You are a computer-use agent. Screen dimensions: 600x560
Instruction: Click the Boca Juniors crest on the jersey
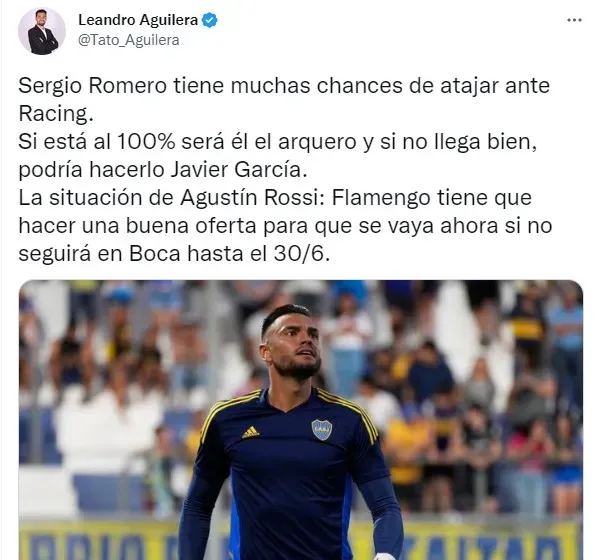(321, 429)
